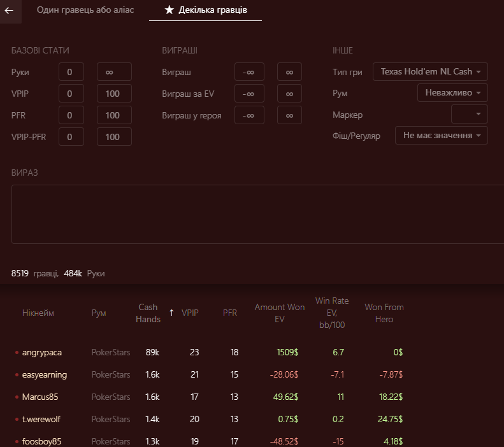This screenshot has width=504, height=447.
Task: Select player easyearning in the list
Action: coord(45,375)
